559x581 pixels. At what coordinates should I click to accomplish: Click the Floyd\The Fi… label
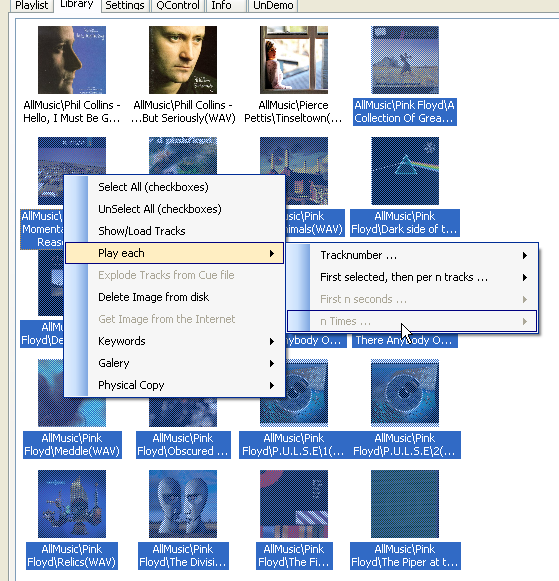(x=294, y=562)
